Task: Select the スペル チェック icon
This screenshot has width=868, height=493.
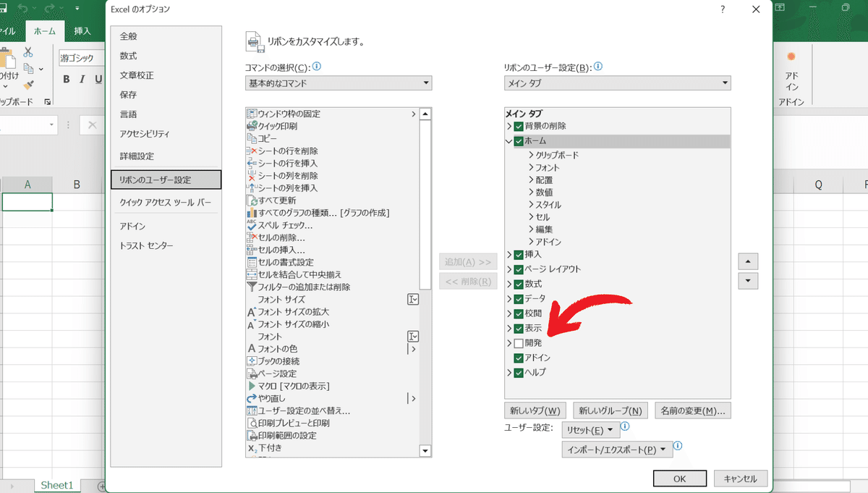Action: click(x=252, y=224)
